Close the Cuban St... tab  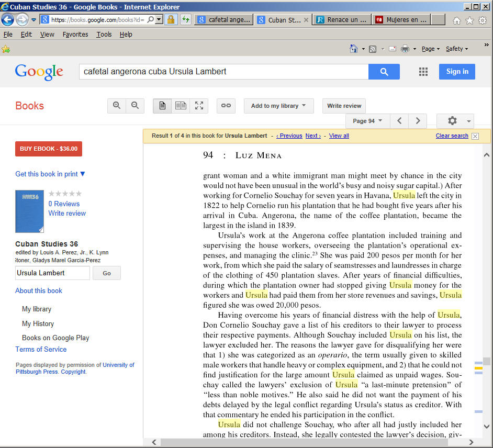click(306, 20)
